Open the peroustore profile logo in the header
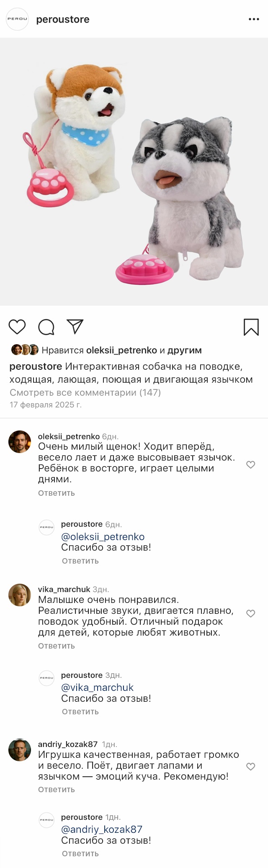The height and width of the screenshot is (868, 268). point(18,19)
